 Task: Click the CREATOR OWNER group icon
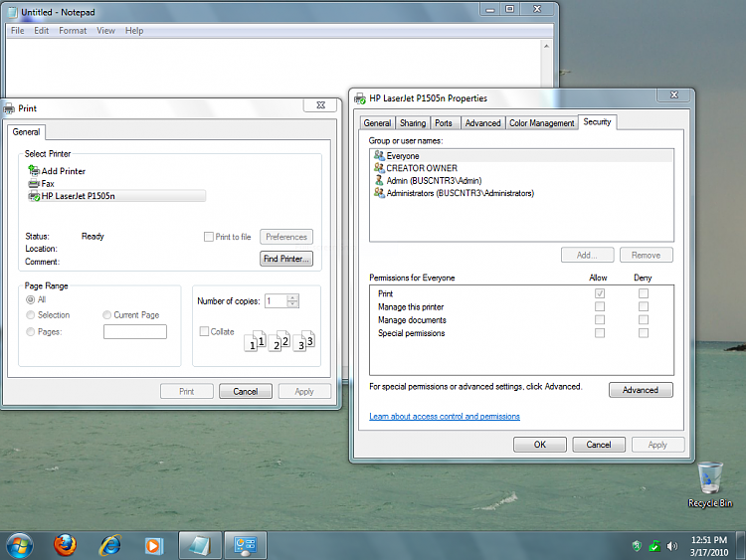point(379,168)
